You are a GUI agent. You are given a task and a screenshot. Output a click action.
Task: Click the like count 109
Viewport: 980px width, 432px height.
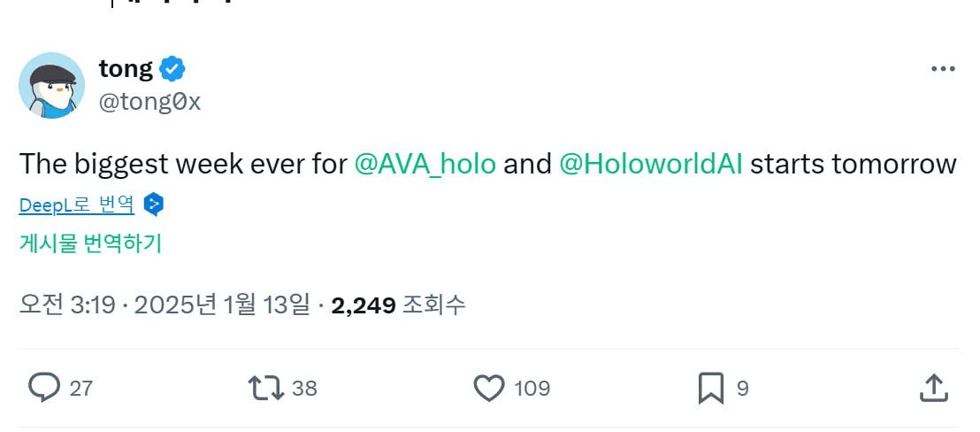pos(532,388)
